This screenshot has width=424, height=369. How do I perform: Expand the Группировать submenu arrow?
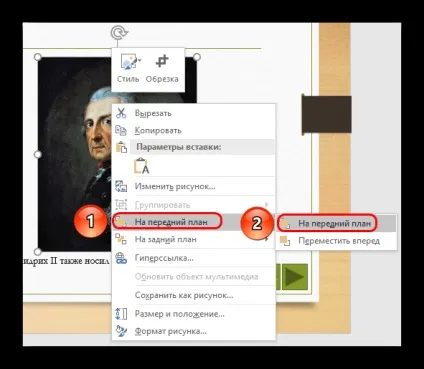point(266,204)
